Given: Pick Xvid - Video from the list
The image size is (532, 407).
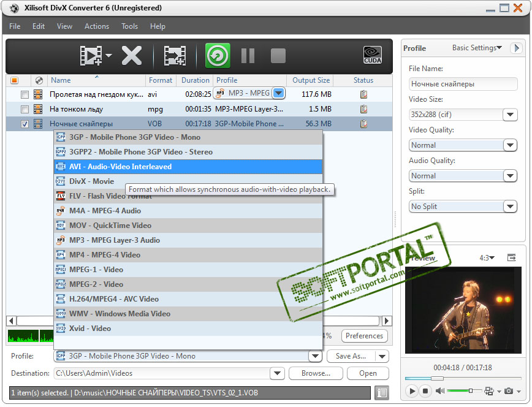Looking at the screenshot, I should [x=188, y=329].
